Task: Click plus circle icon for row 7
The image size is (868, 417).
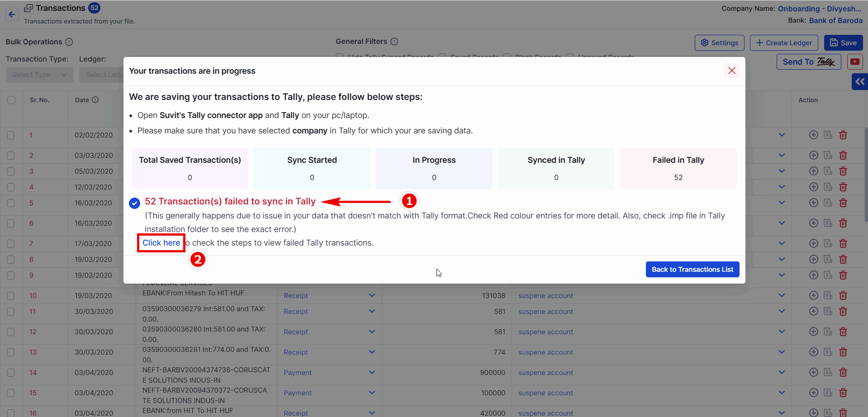Action: [x=813, y=243]
